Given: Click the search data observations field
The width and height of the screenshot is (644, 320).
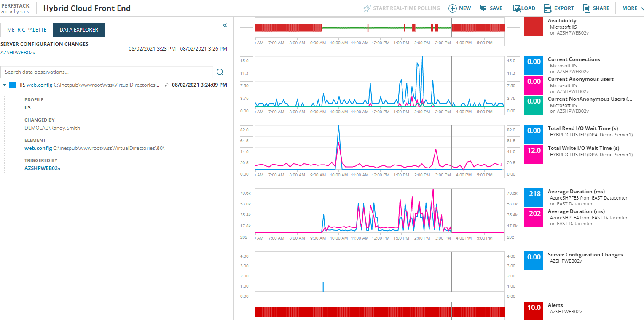Looking at the screenshot, I should click(x=107, y=72).
